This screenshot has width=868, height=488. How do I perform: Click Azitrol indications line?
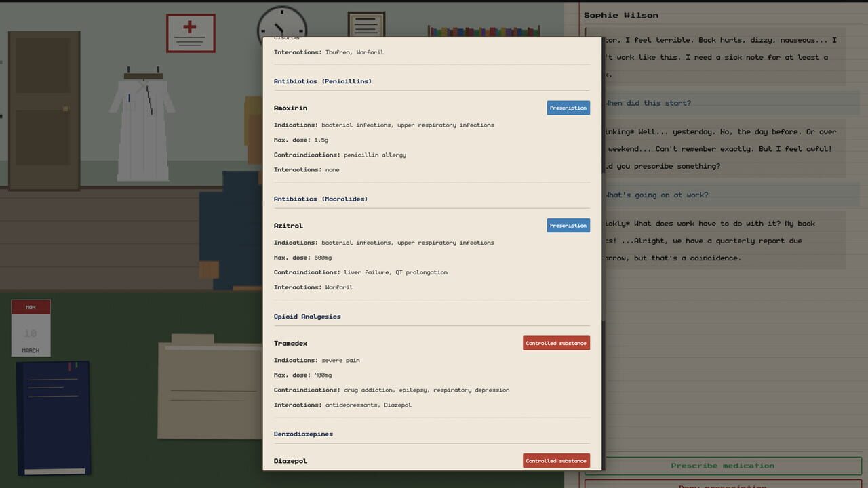(384, 243)
